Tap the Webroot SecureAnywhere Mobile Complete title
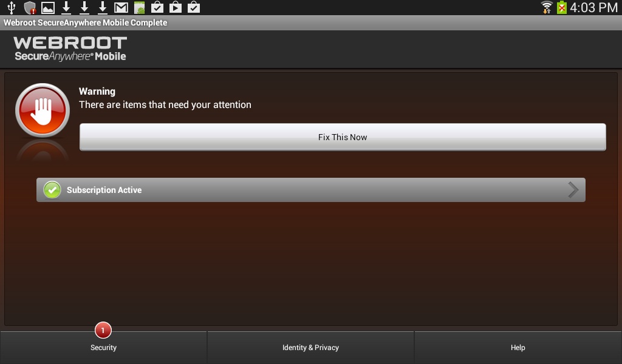Viewport: 622px width, 364px height. tap(85, 22)
